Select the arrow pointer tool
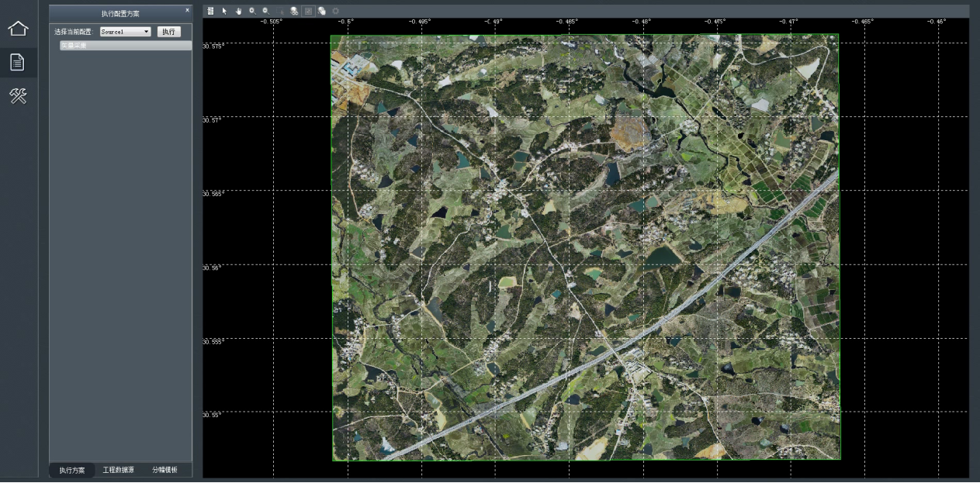Screen dimensions: 980x483 tap(224, 11)
